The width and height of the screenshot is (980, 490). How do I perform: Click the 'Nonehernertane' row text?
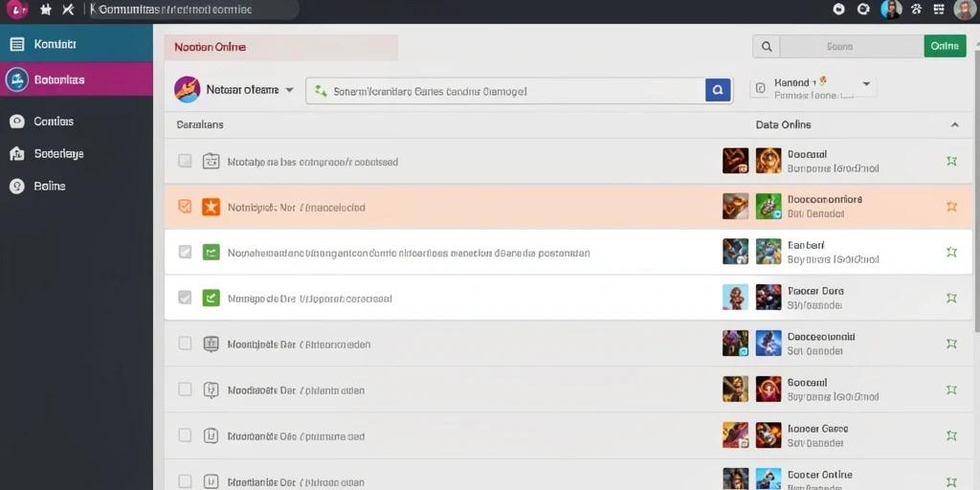409,253
